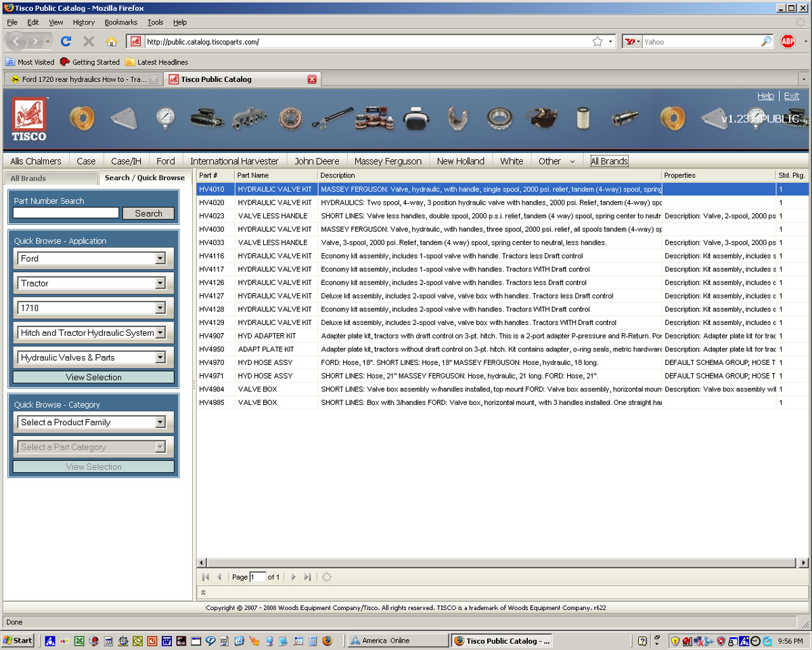
Task: Expand Select a Product Family dropdown
Action: click(160, 422)
